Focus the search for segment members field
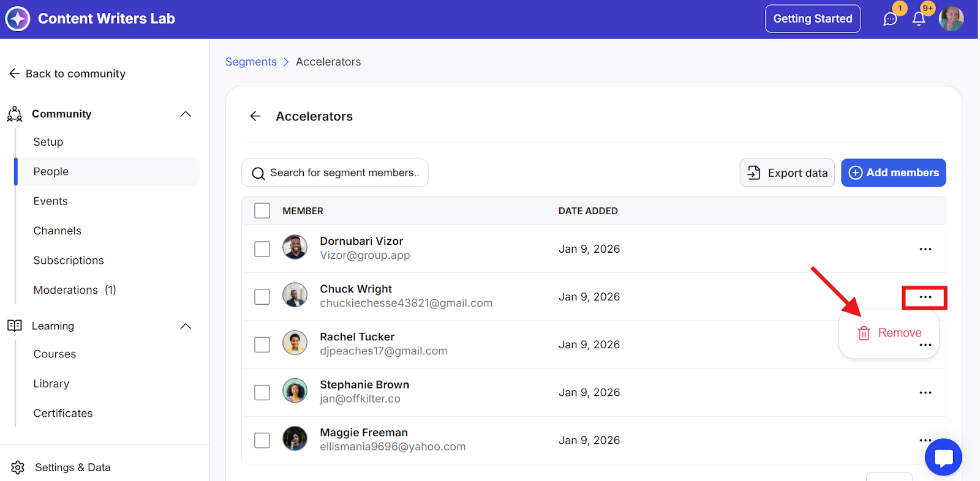This screenshot has height=481, width=980. click(335, 173)
